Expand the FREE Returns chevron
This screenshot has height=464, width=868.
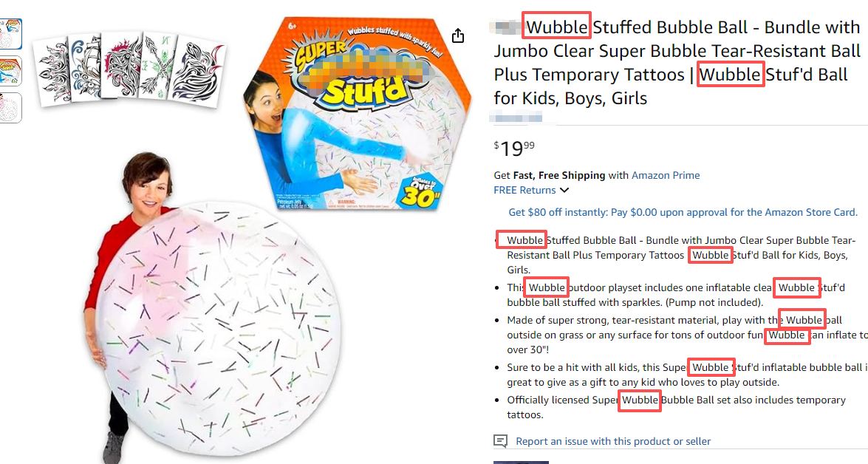click(564, 191)
